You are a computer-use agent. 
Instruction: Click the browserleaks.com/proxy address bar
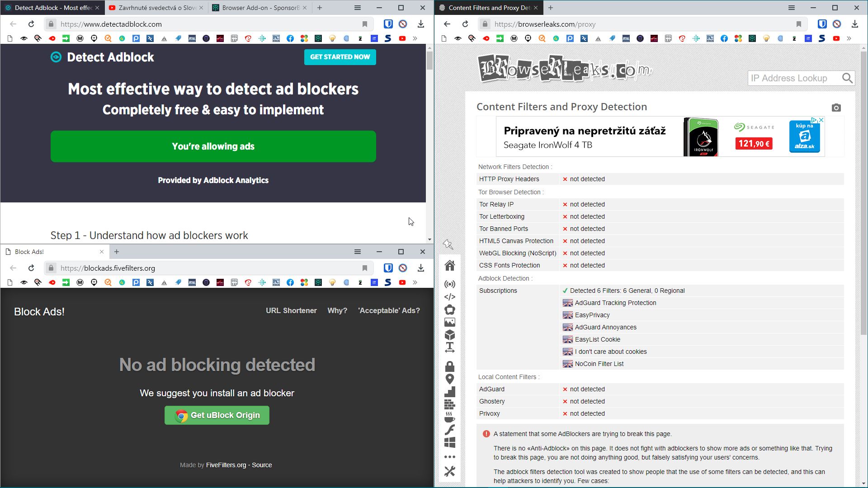pos(643,24)
